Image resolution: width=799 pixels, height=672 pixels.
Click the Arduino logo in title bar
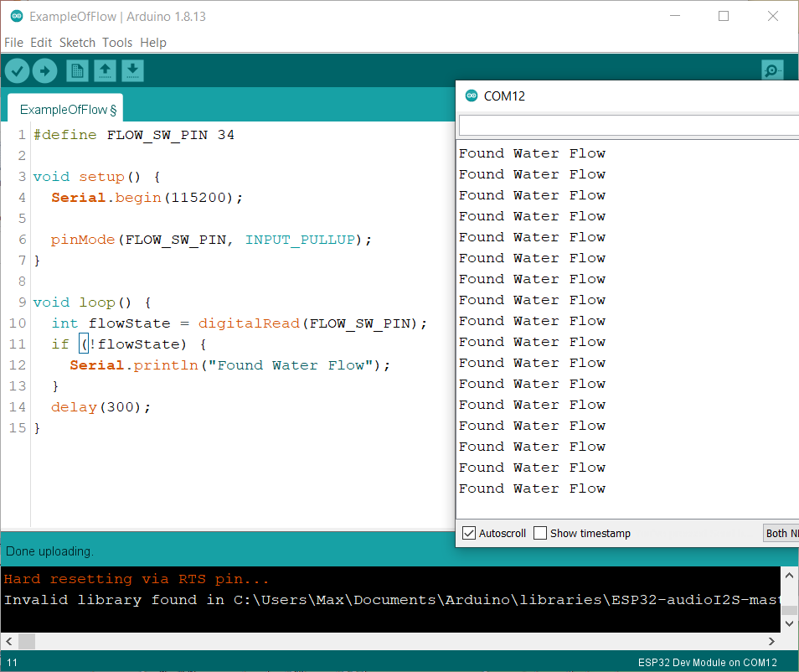[17, 16]
